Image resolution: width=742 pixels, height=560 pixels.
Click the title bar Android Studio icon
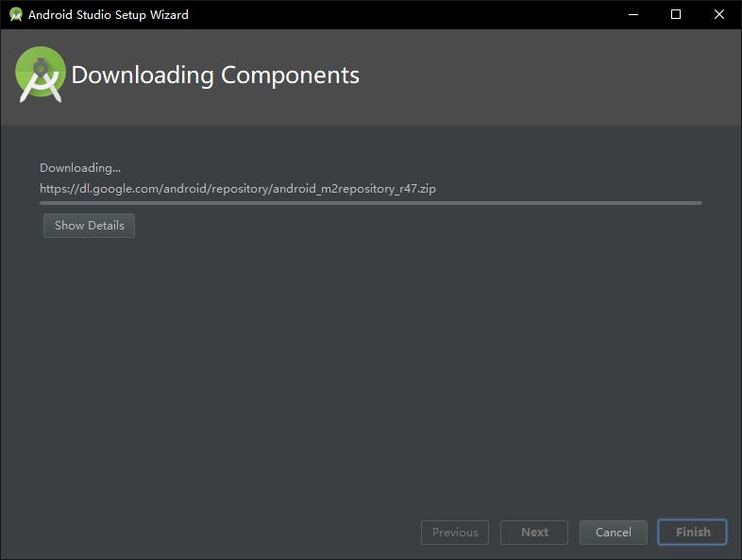[16, 15]
